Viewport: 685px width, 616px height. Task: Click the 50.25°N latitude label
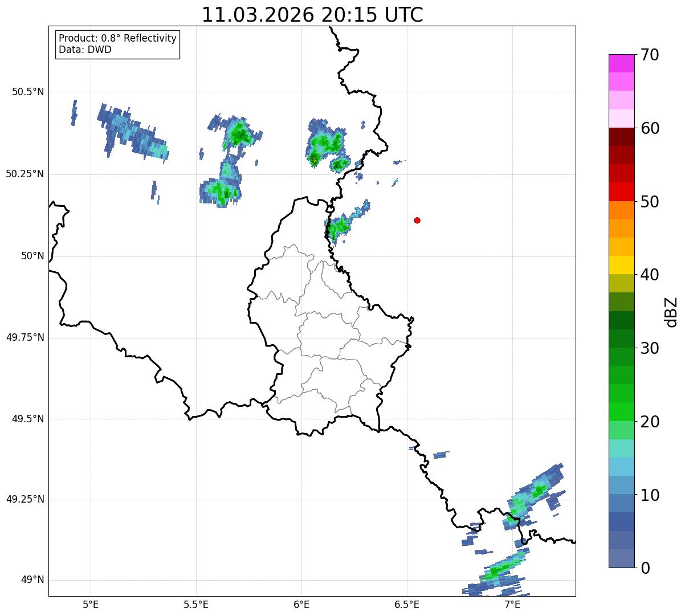point(25,174)
